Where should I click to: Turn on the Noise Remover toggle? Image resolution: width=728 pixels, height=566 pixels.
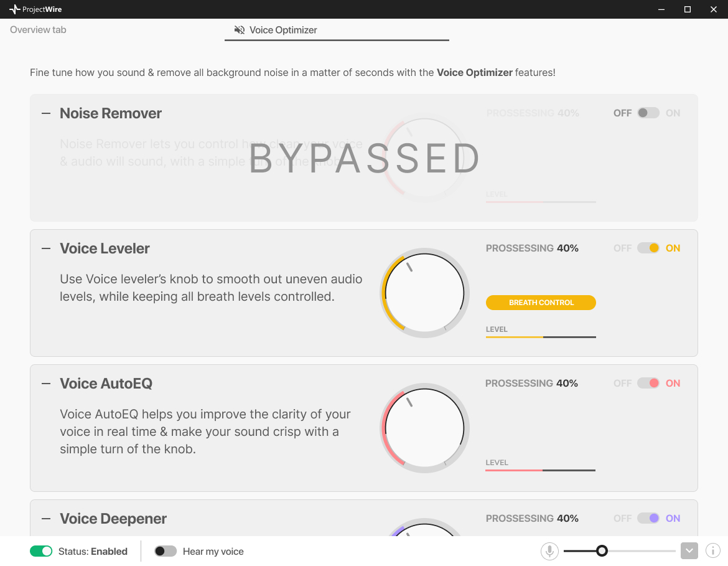tap(648, 113)
